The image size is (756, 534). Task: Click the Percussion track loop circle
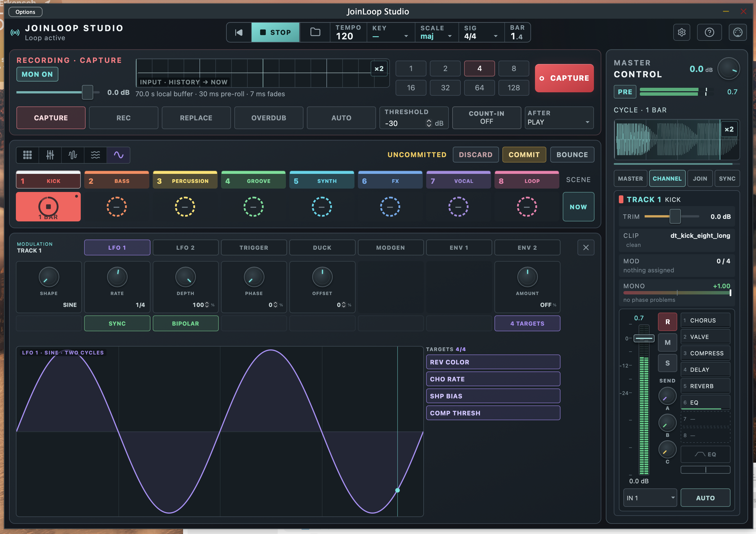tap(185, 207)
